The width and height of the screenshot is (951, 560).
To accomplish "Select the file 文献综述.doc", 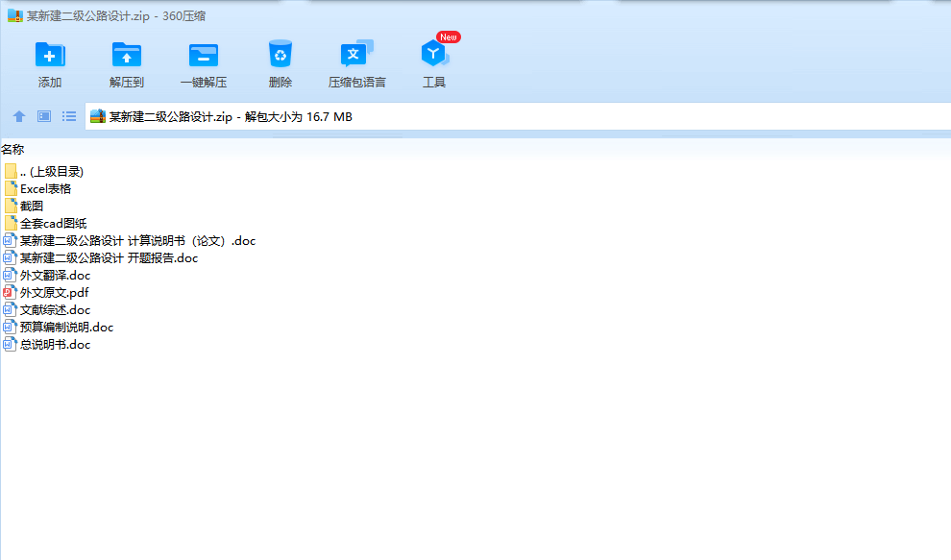I will coord(55,310).
